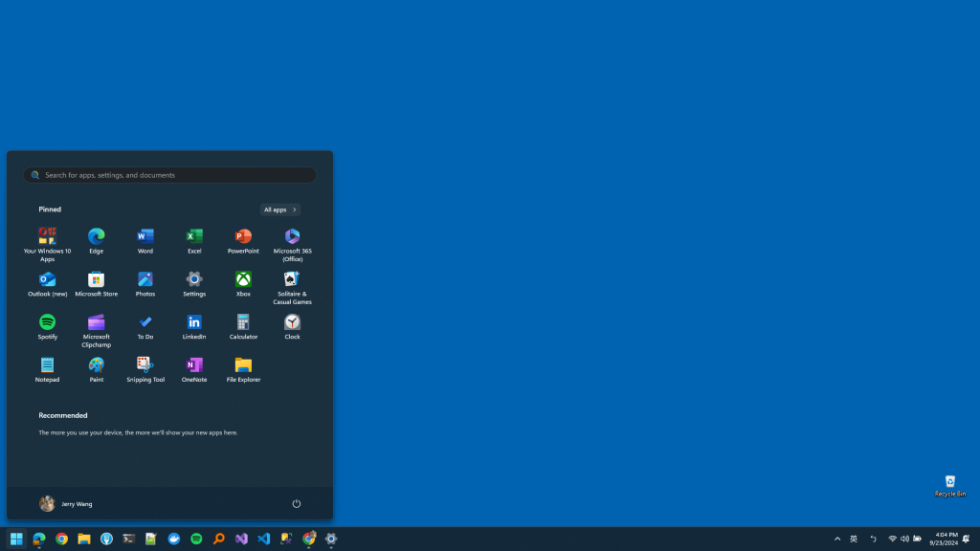Open the Clock app
980x551 pixels.
point(292,326)
